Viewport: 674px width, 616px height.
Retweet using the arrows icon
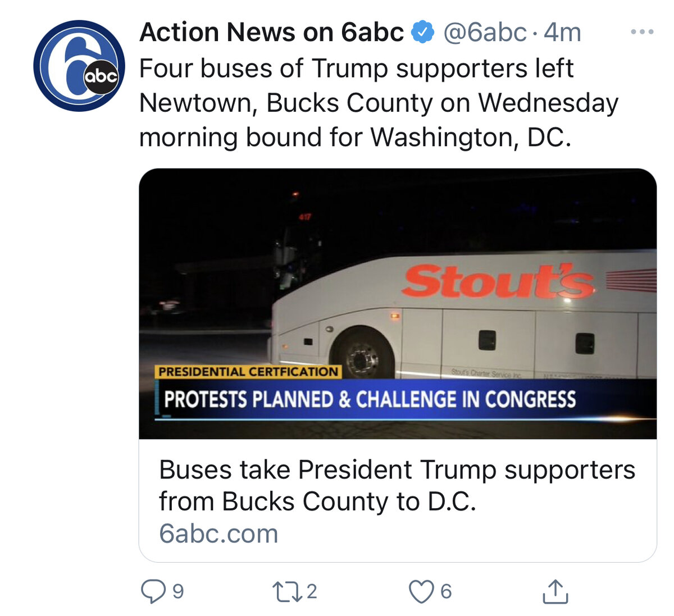[x=286, y=591]
